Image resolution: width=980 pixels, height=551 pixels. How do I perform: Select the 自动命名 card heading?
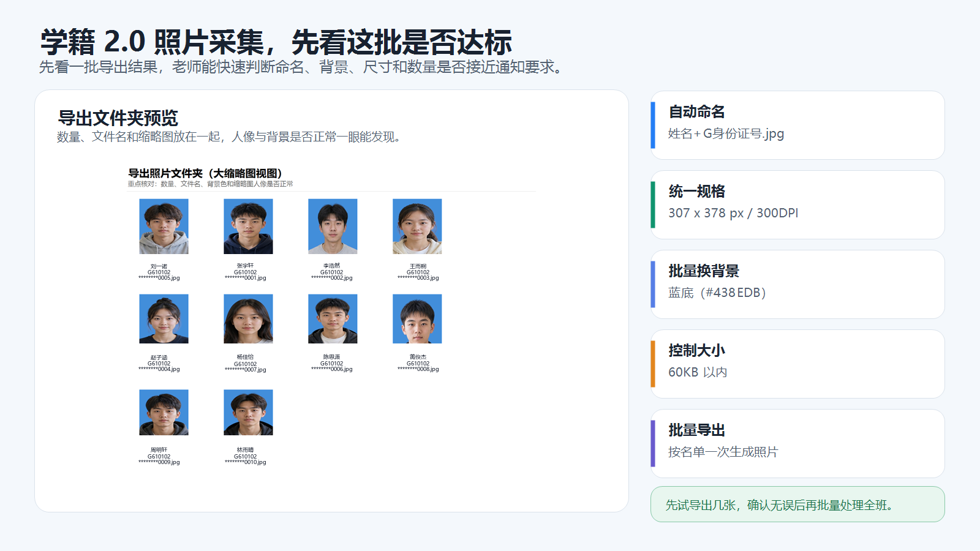coord(696,112)
